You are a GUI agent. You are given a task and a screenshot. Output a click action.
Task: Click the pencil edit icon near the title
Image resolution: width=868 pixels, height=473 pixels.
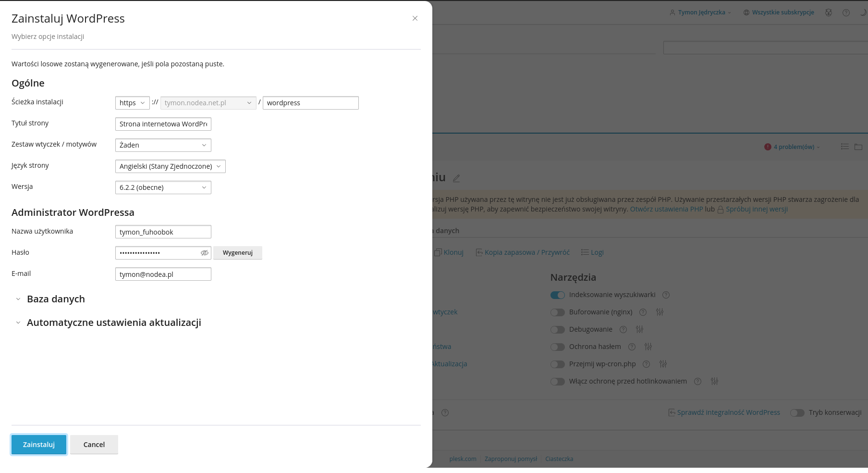pyautogui.click(x=456, y=178)
